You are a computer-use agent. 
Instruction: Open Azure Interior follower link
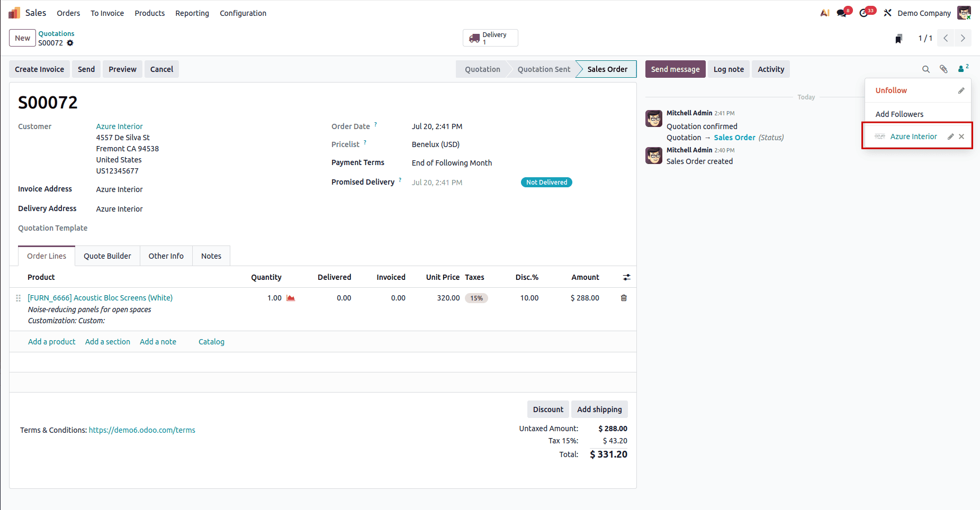click(x=913, y=136)
